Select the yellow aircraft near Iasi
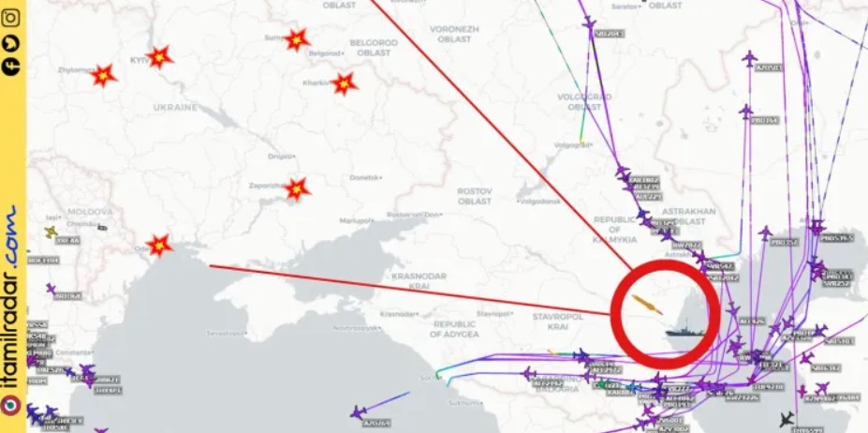868x433 pixels. click(x=51, y=231)
